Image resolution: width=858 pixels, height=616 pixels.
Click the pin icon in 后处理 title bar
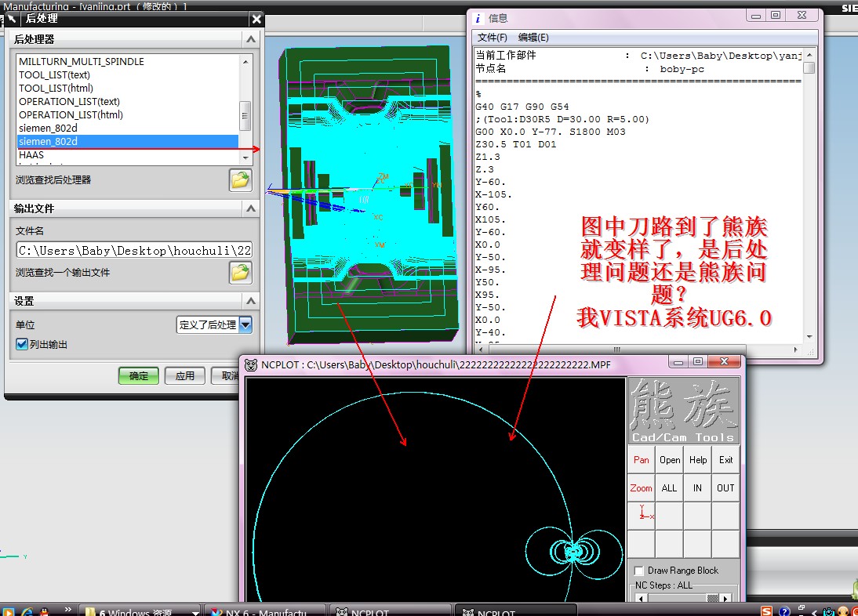click(x=12, y=19)
